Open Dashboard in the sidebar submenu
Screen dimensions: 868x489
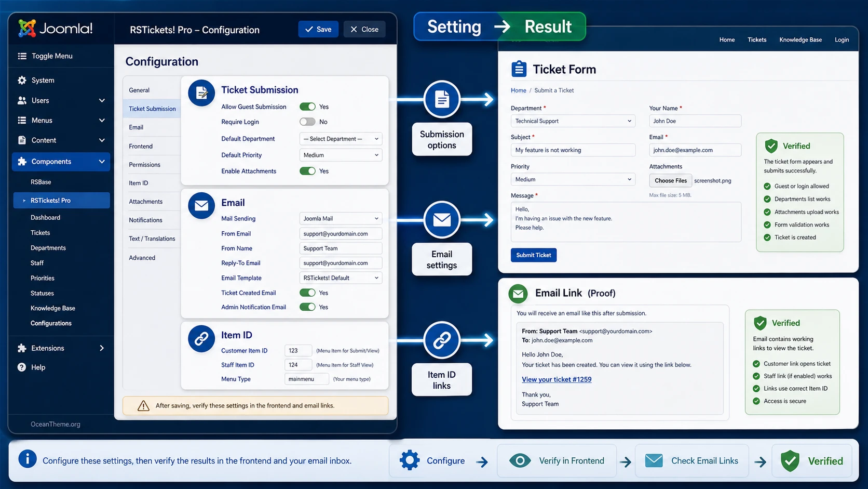(45, 218)
